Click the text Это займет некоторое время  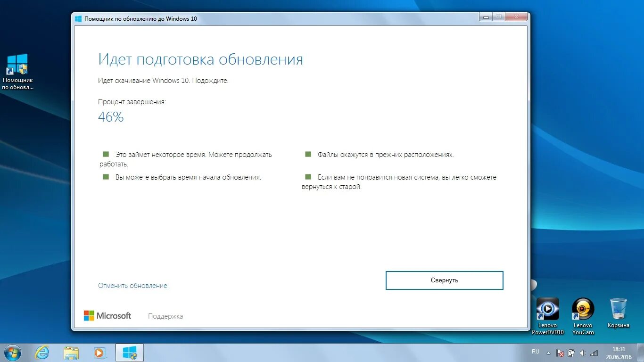pyautogui.click(x=161, y=155)
